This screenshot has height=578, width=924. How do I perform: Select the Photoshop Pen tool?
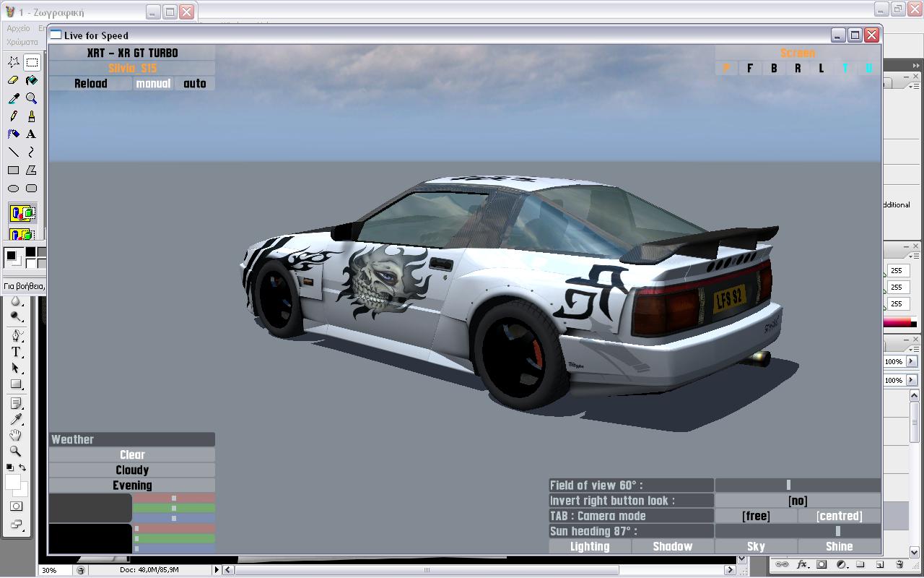coord(16,336)
